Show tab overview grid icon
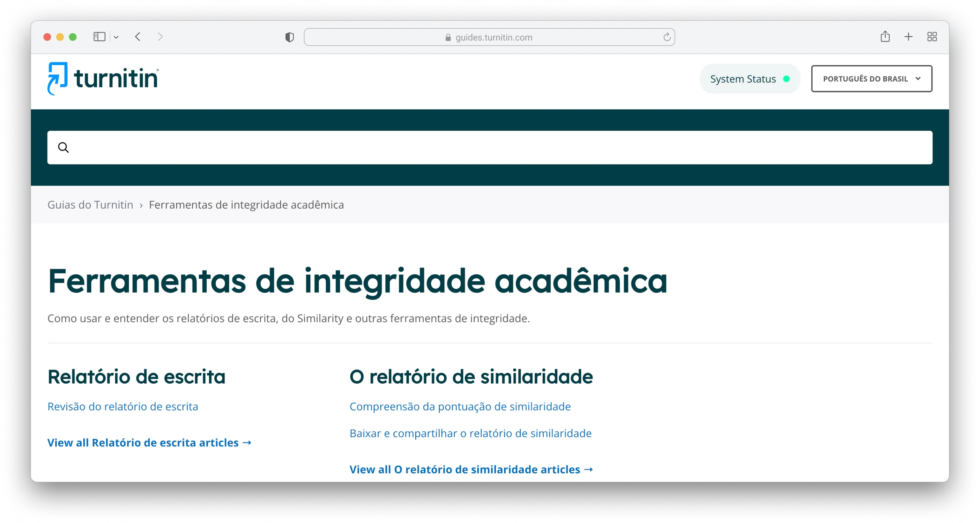 pyautogui.click(x=932, y=37)
